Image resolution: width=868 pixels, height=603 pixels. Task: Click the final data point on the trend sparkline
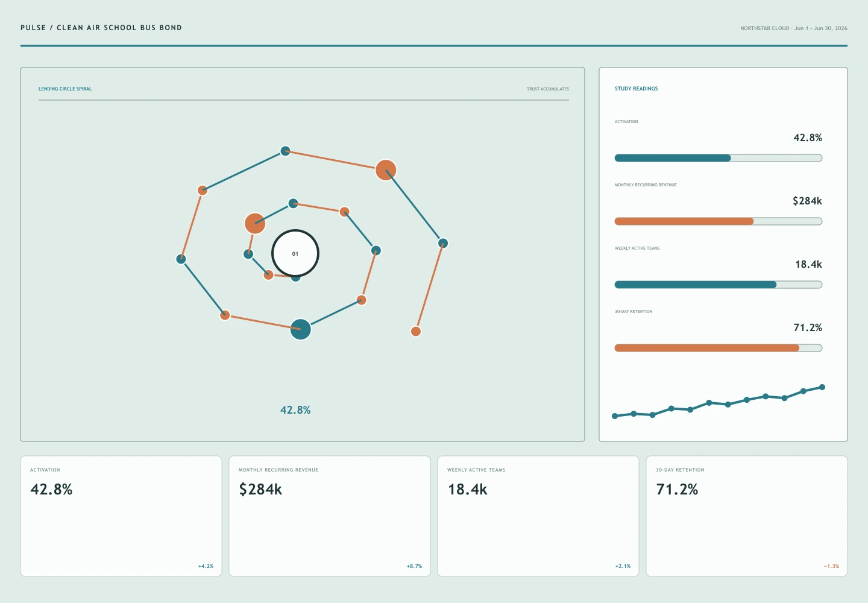pos(822,387)
